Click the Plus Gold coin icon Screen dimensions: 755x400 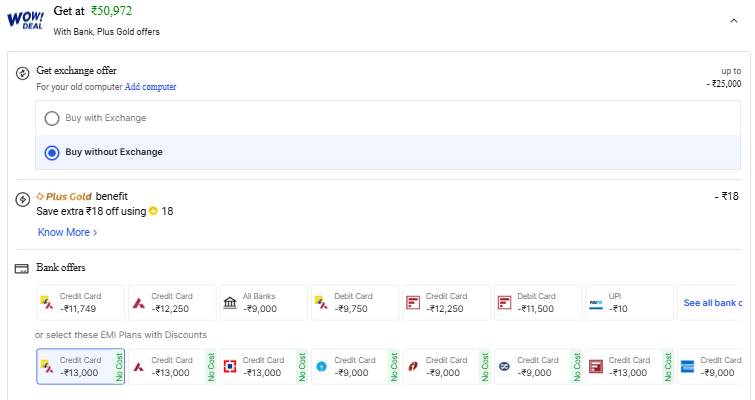pyautogui.click(x=153, y=211)
